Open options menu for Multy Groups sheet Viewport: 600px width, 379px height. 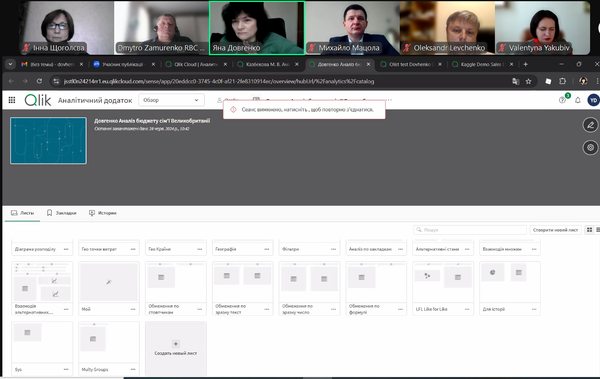133,369
